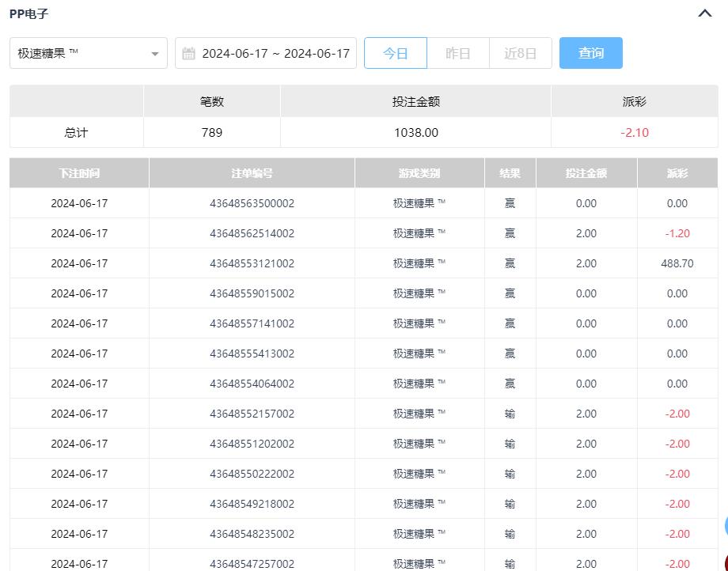This screenshot has width=728, height=571.
Task: Click the blue floating button at right edge
Action: tap(725, 526)
